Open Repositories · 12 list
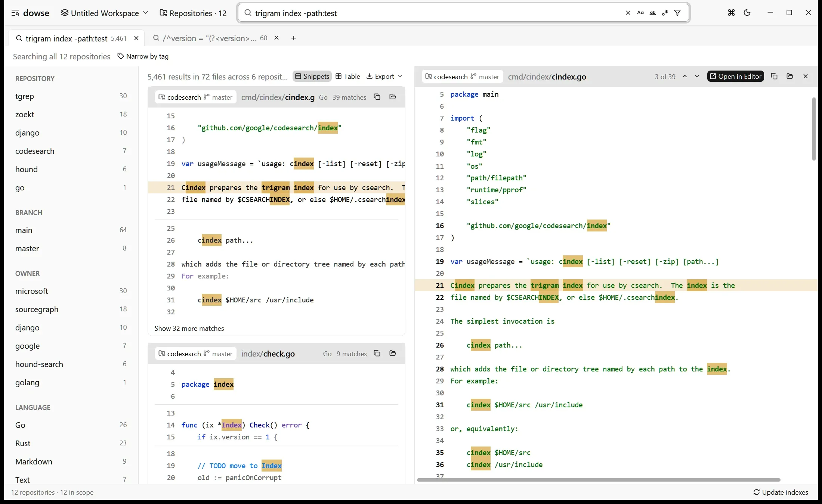Image resolution: width=822 pixels, height=504 pixels. click(193, 13)
